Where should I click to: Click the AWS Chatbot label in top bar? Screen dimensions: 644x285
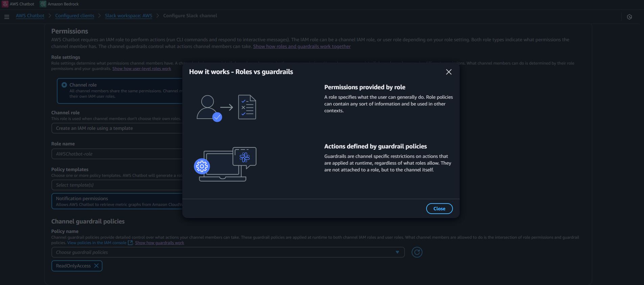pyautogui.click(x=22, y=4)
